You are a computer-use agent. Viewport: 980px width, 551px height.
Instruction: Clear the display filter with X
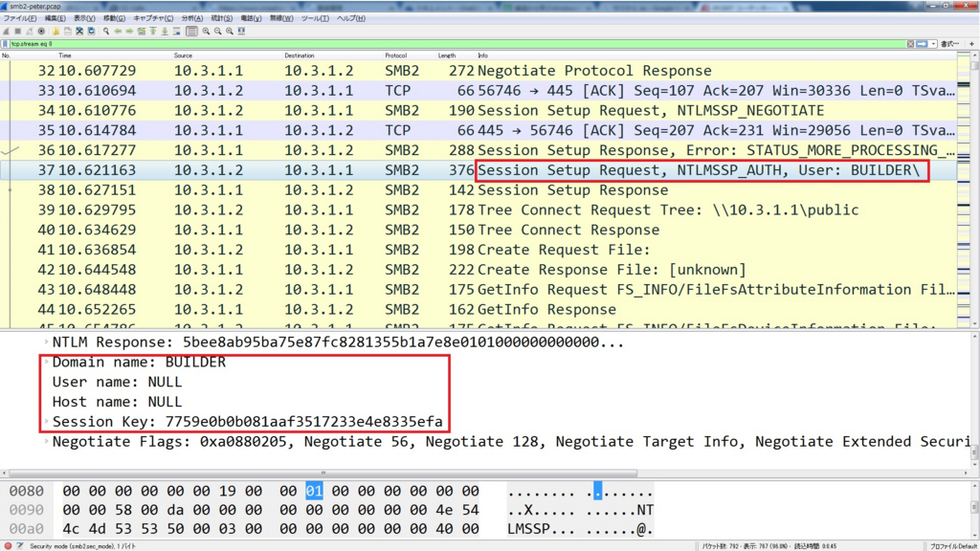[x=911, y=44]
